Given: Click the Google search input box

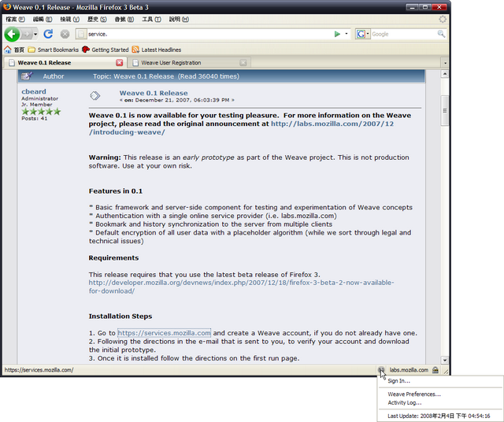Looking at the screenshot, I should [404, 34].
